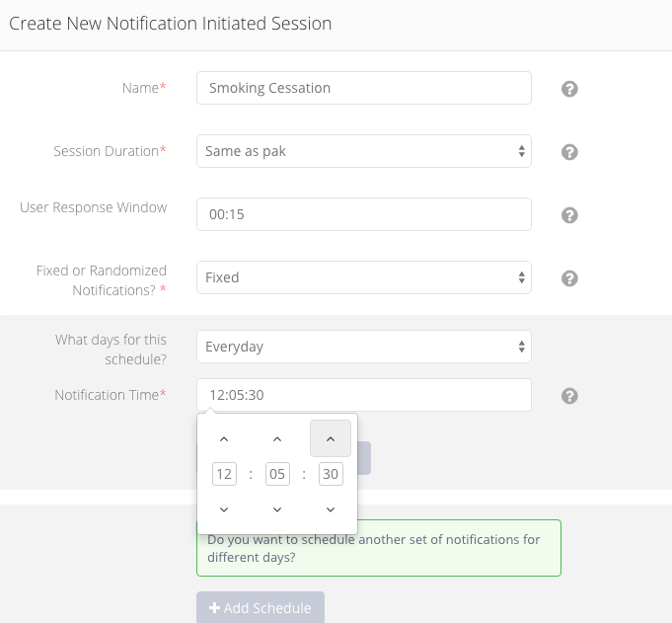Select the hour box showing 12
The height and width of the screenshot is (623, 672).
tap(224, 474)
